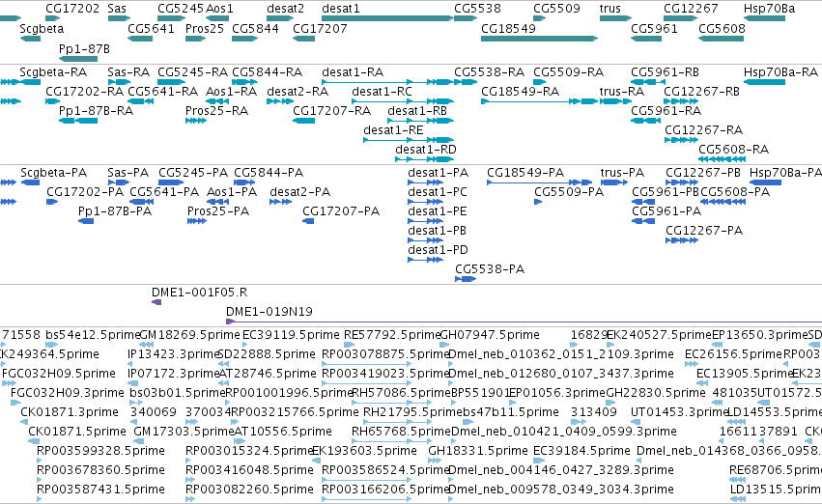Click the long desat1 gene arrow glyph

(x=387, y=18)
